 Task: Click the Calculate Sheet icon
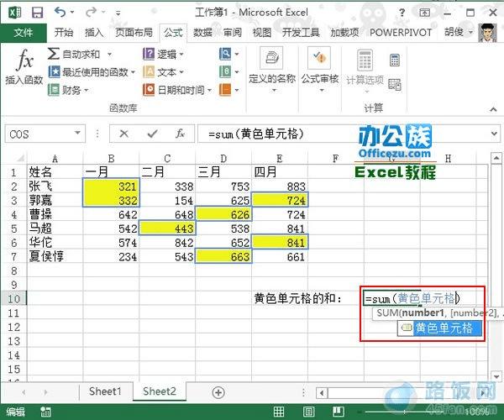coord(395,84)
